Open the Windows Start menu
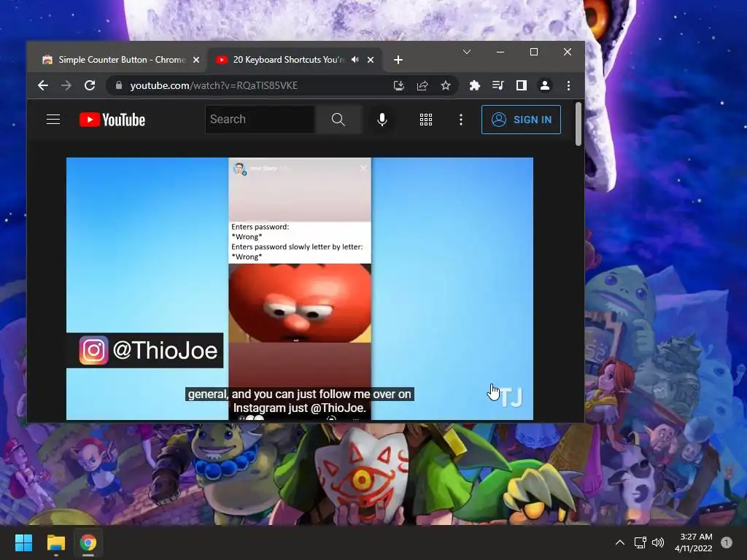 [23, 542]
